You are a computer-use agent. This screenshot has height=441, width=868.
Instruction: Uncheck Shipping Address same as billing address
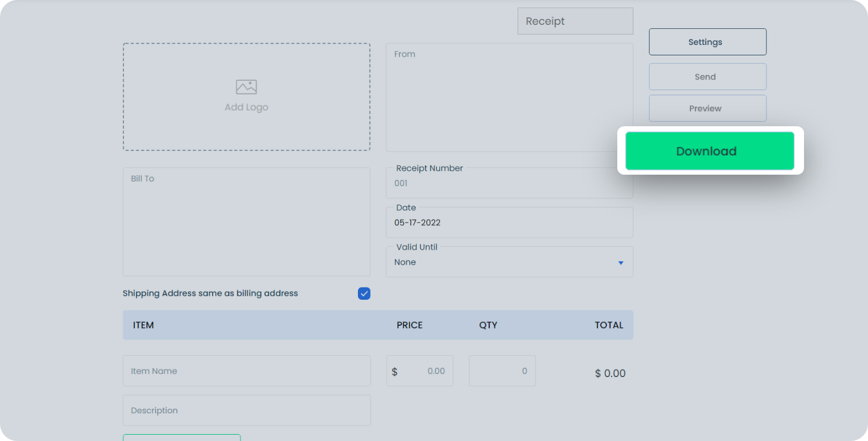[364, 293]
